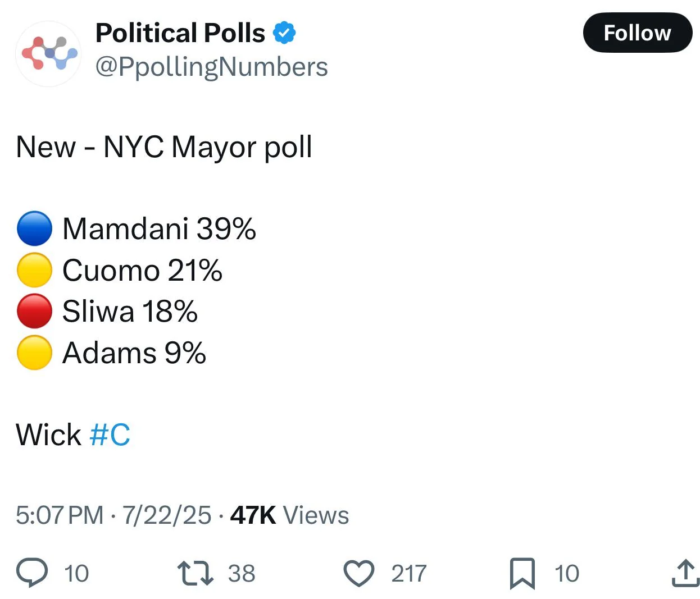Click the 7/22/25 date text
The height and width of the screenshot is (599, 700).
coord(167,515)
